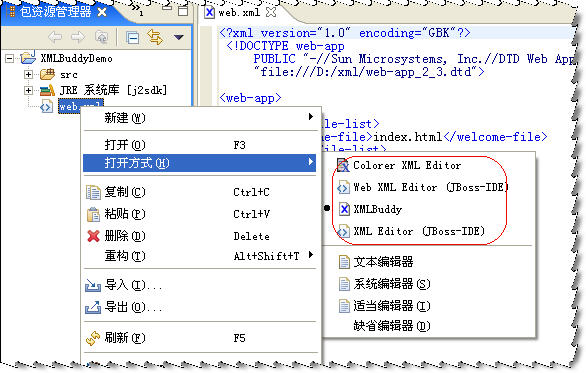The height and width of the screenshot is (373, 586).
Task: Click the src package folder icon
Action: tap(47, 74)
